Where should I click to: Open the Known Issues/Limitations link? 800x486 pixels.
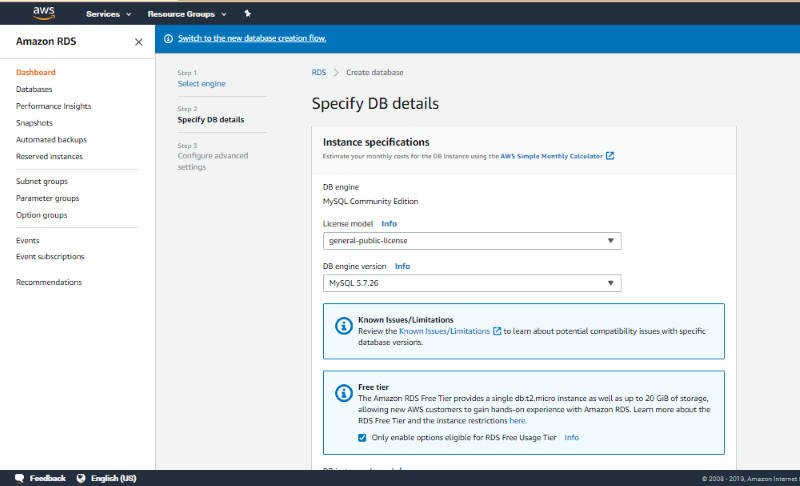tap(444, 331)
